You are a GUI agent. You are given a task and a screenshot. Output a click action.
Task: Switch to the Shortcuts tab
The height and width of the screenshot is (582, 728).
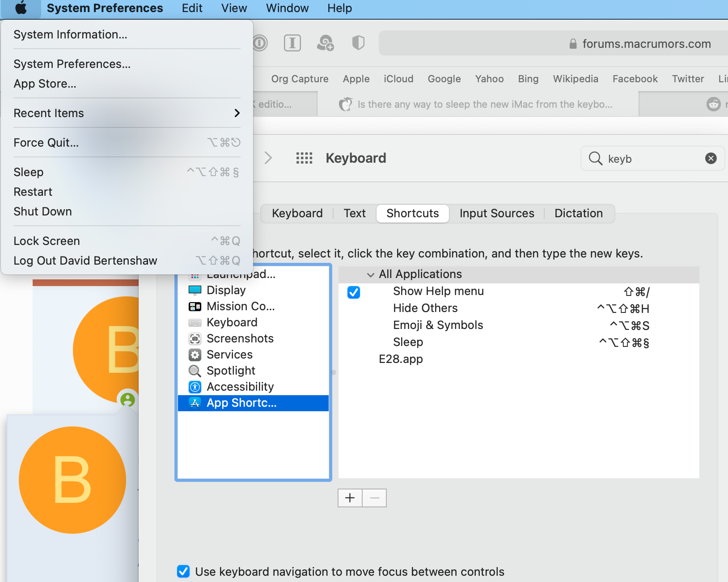413,213
